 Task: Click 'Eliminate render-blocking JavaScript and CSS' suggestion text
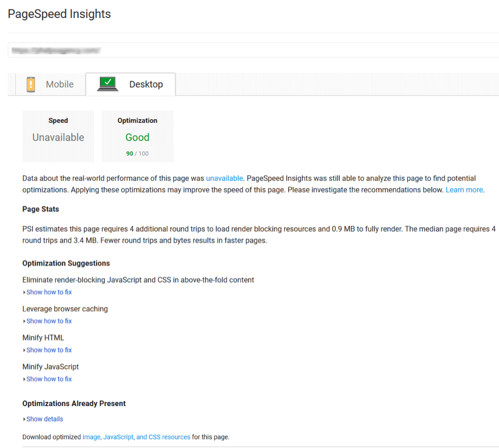pyautogui.click(x=138, y=280)
